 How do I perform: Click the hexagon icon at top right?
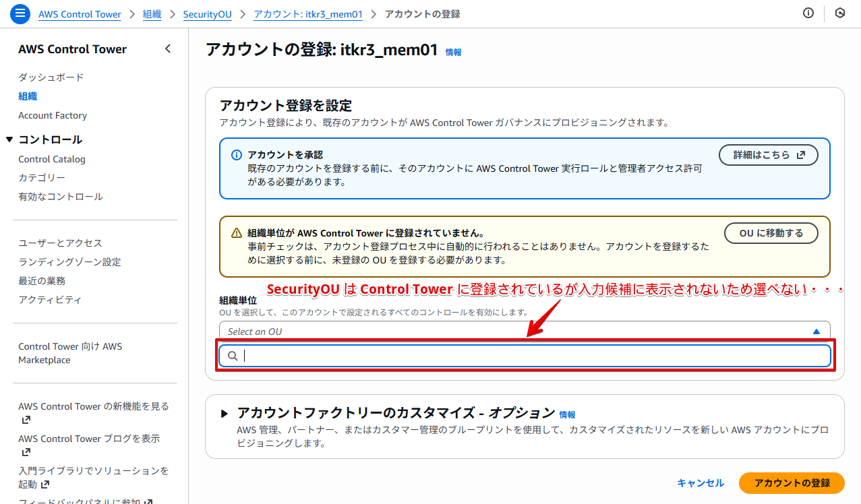click(x=840, y=13)
